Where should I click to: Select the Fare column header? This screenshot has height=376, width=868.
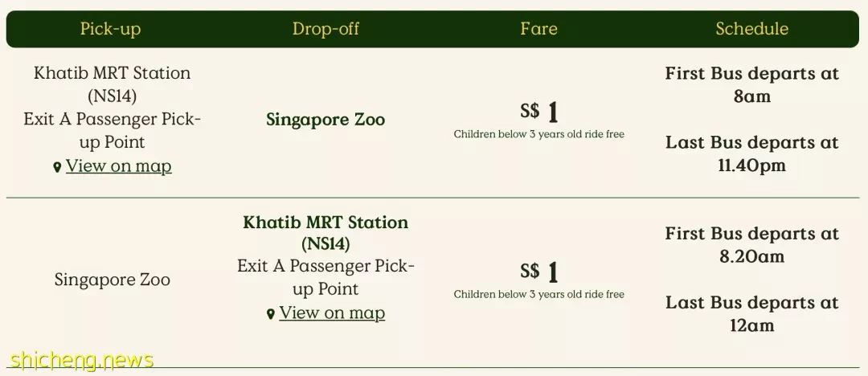(538, 29)
